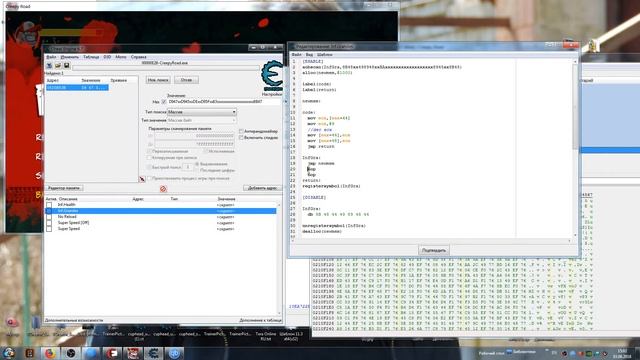
Task: Open the Help menu in Cheat Engine
Action: coord(139,57)
